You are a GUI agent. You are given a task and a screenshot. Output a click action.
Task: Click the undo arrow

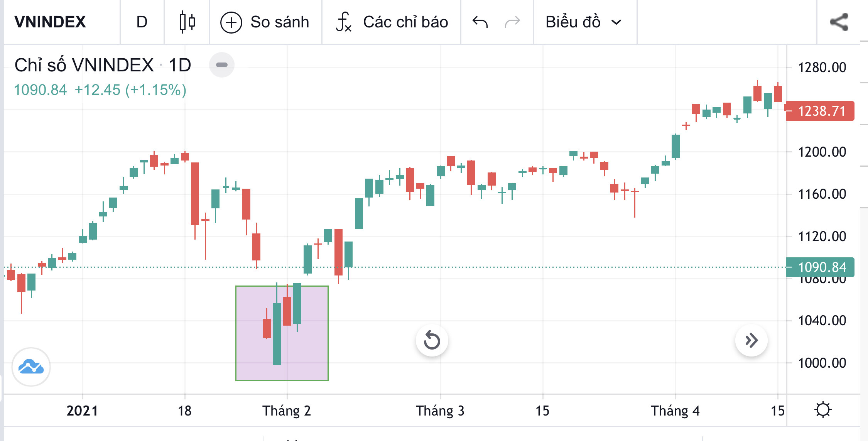(x=480, y=22)
